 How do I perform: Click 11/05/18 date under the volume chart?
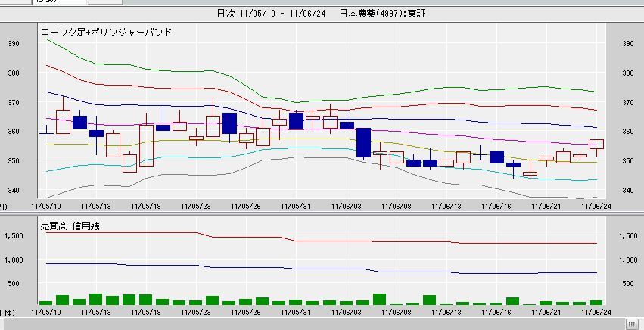pos(146,313)
